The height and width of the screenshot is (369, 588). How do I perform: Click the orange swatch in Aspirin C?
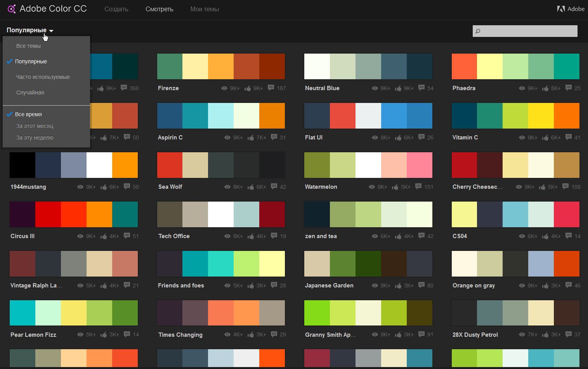point(272,116)
